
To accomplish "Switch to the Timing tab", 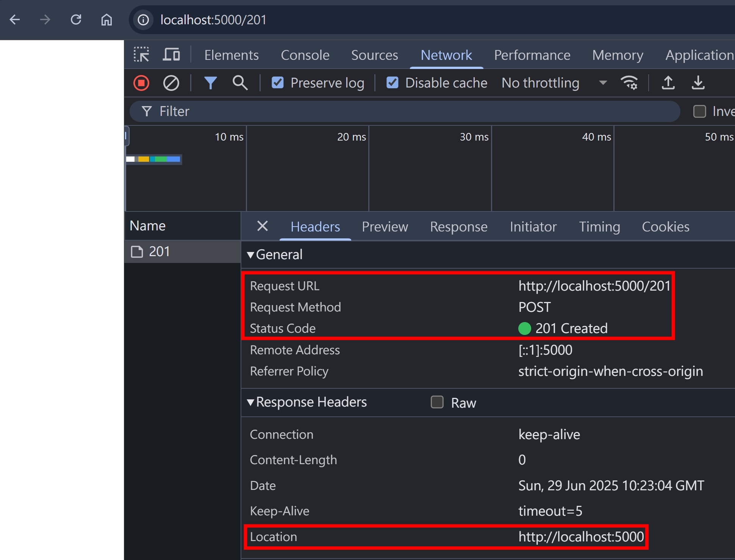I will [599, 227].
